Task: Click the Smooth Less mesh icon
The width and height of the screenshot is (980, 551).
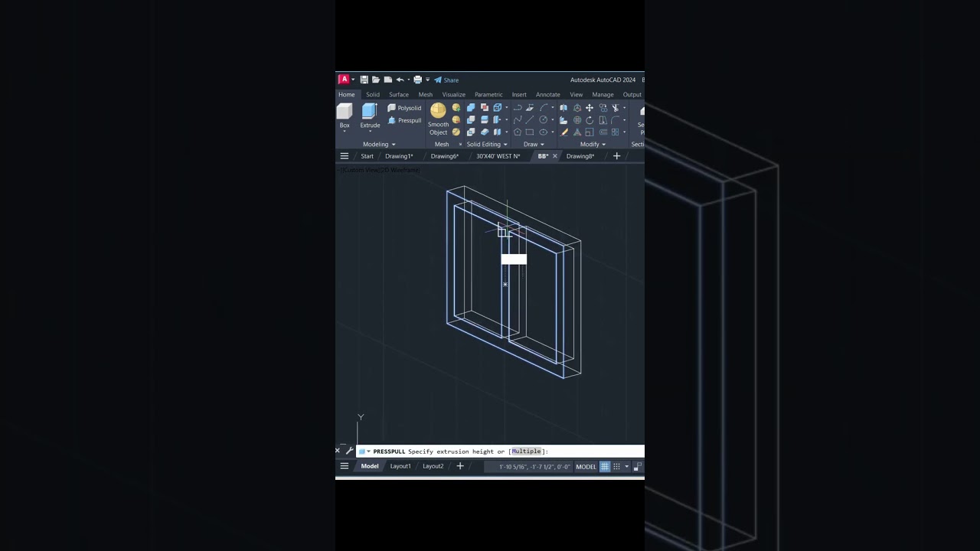Action: coord(456,120)
